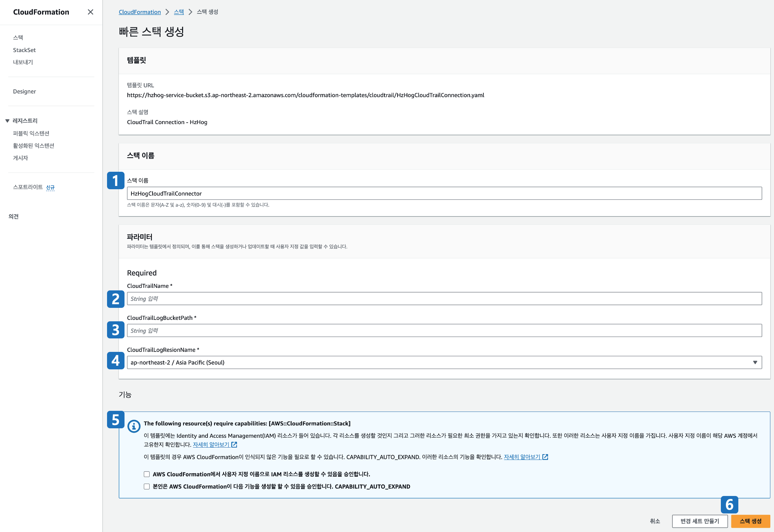
Task: Click the 스택 생성 button
Action: click(750, 521)
